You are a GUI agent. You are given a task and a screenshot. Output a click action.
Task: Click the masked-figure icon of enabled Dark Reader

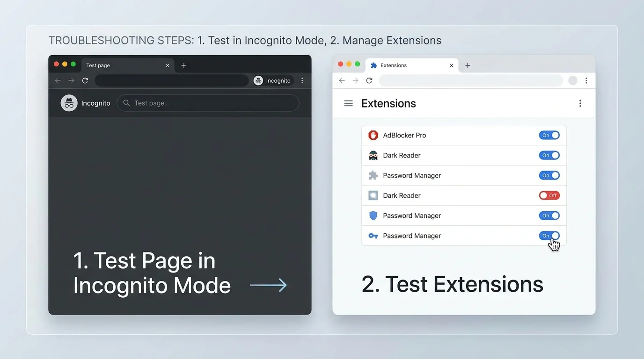point(373,155)
